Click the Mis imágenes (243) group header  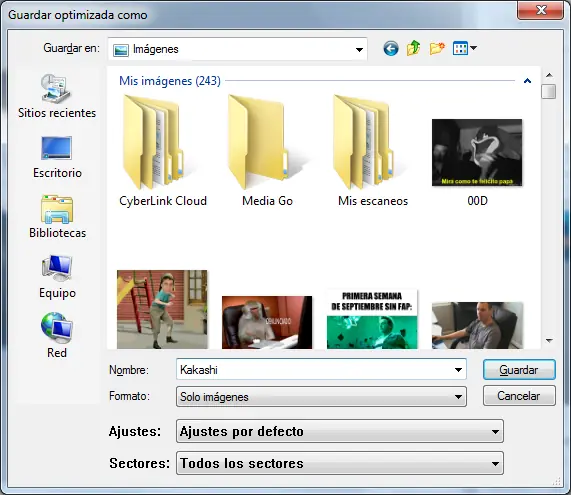click(x=170, y=80)
